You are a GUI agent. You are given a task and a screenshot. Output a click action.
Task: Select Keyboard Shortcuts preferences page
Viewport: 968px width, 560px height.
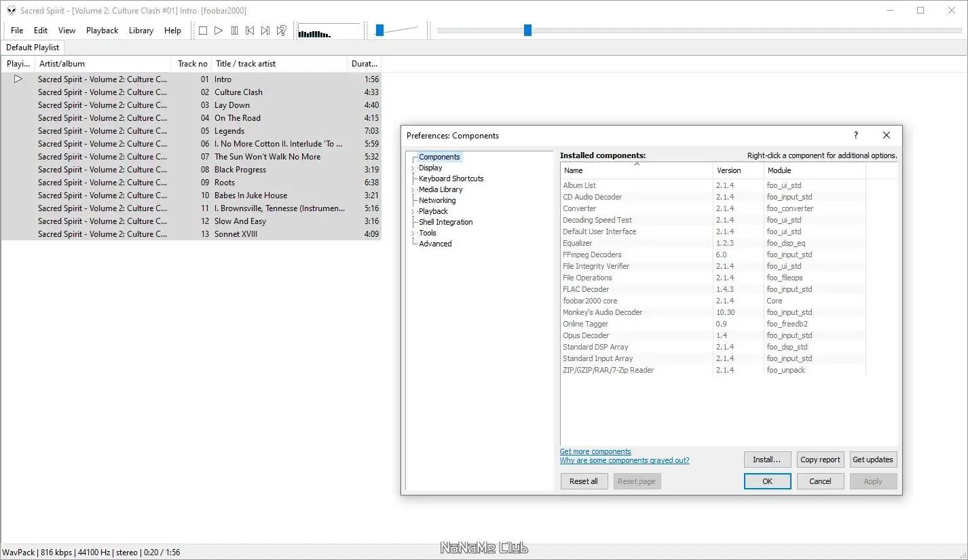click(x=451, y=179)
